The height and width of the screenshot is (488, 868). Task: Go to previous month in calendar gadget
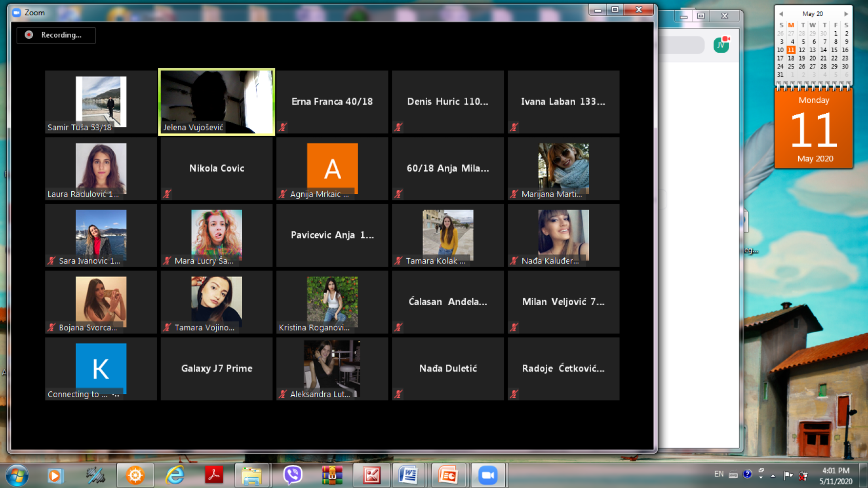point(781,14)
